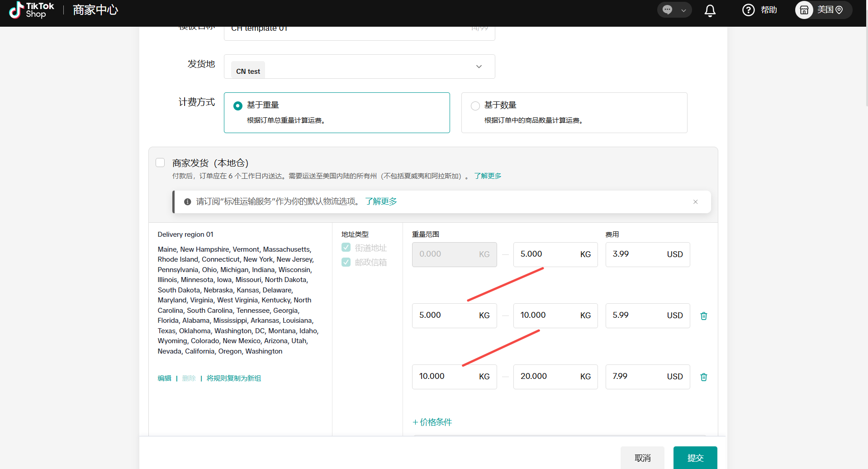The image size is (868, 469).
Task: Open the notifications bell
Action: coord(710,10)
